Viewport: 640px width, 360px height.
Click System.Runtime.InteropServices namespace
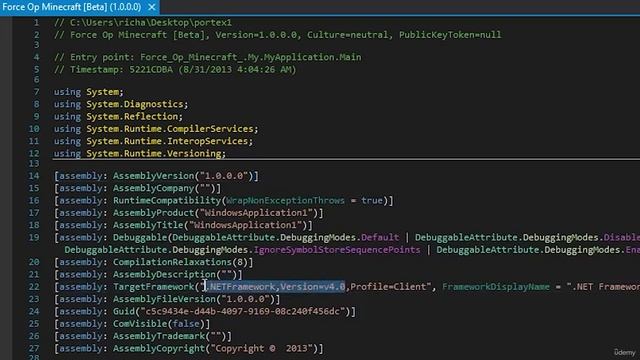(x=167, y=141)
